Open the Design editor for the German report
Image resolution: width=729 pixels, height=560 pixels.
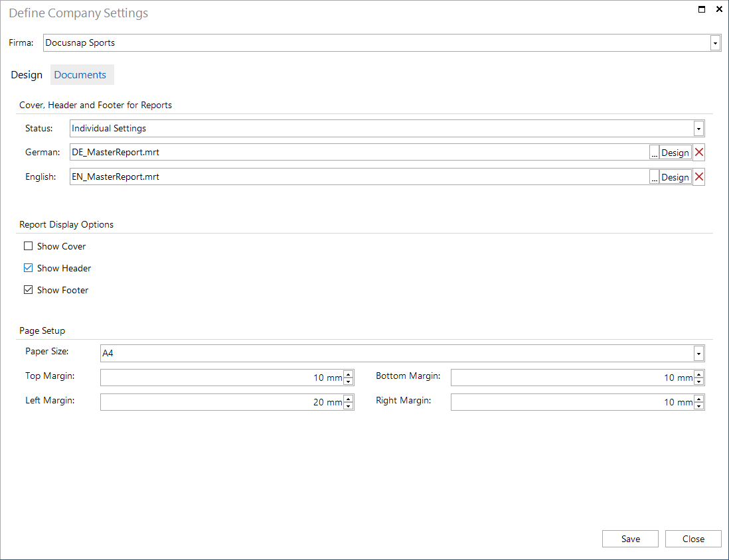[x=675, y=152]
